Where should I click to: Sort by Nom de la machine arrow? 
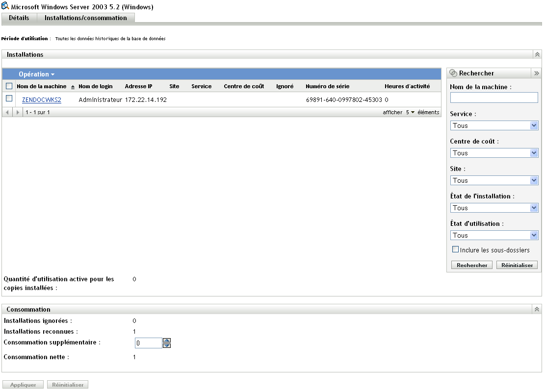point(73,87)
